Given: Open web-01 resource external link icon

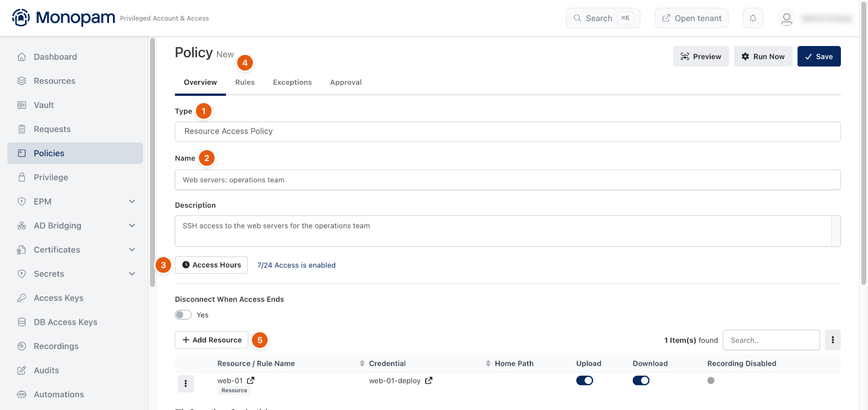Looking at the screenshot, I should point(251,381).
